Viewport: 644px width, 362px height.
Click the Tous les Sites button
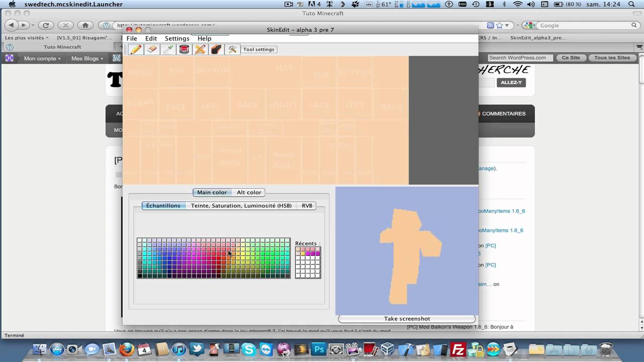pos(612,58)
